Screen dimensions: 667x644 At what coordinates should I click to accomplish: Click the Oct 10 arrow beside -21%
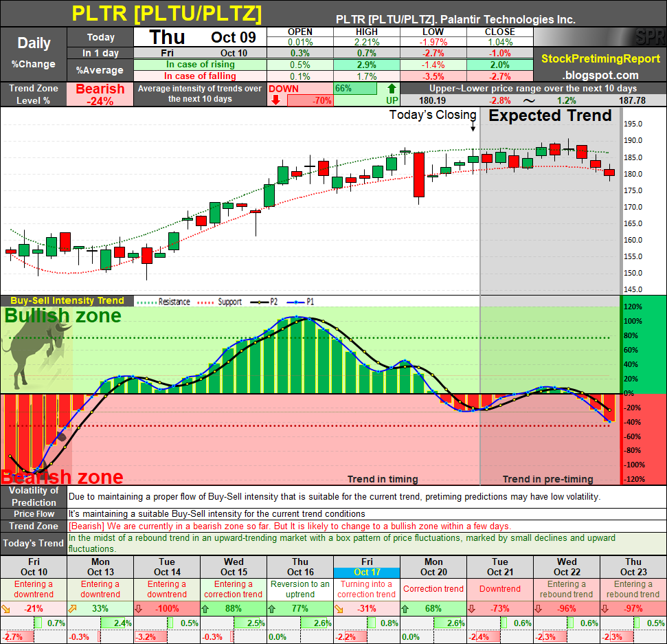(x=5, y=609)
